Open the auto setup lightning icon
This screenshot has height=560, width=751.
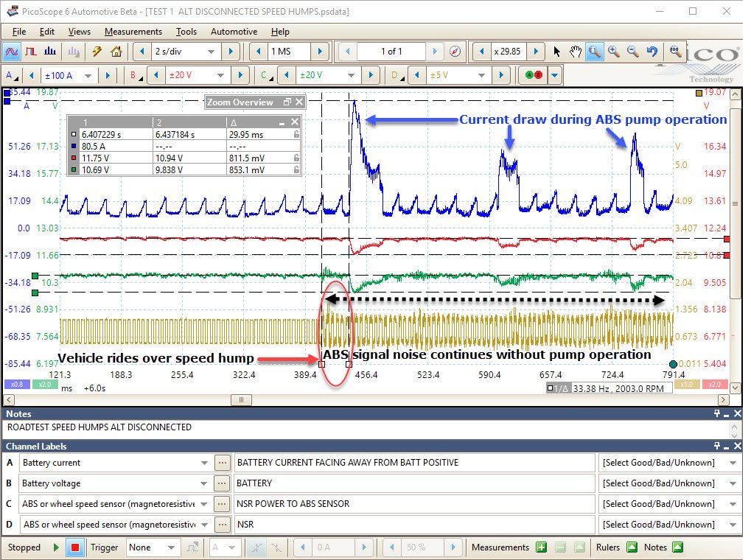click(x=97, y=52)
